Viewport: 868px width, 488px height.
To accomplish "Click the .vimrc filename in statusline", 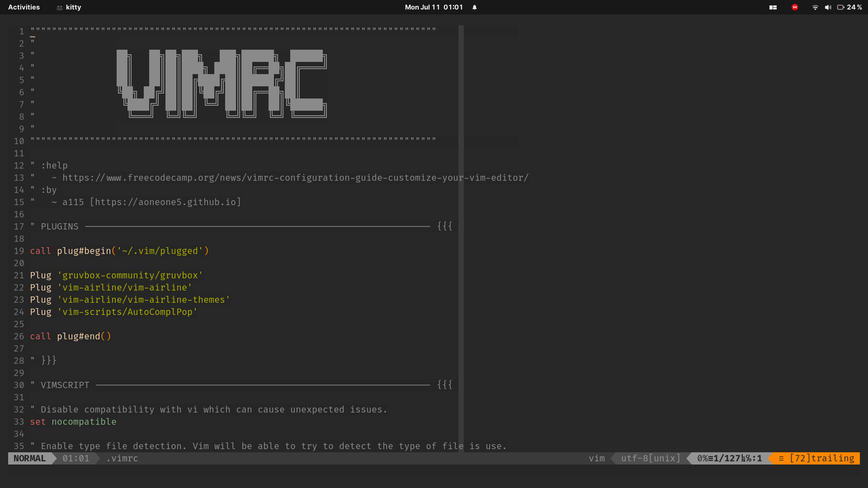I will (122, 458).
